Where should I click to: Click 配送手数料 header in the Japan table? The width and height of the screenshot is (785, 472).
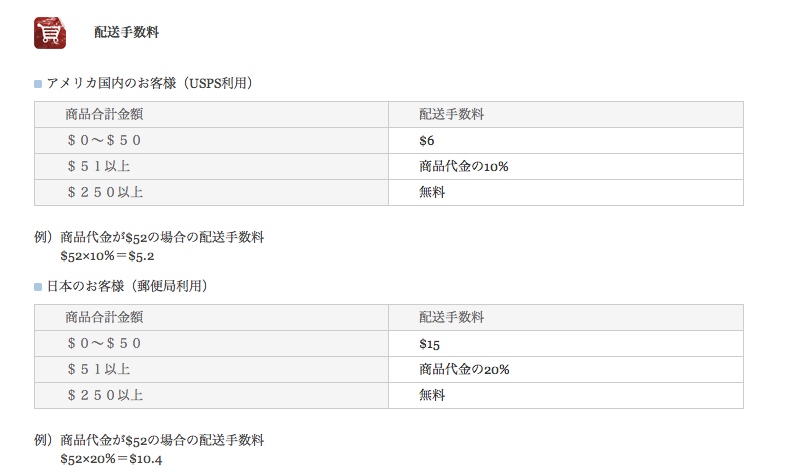pyautogui.click(x=452, y=318)
